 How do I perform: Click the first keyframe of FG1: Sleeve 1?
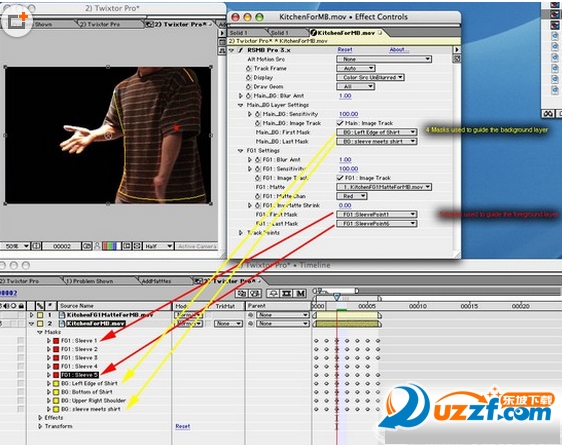[316, 340]
